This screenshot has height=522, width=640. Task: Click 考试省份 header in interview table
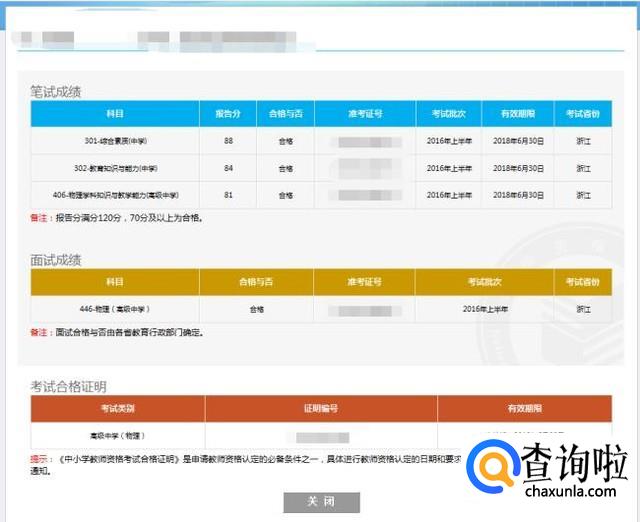pyautogui.click(x=583, y=282)
